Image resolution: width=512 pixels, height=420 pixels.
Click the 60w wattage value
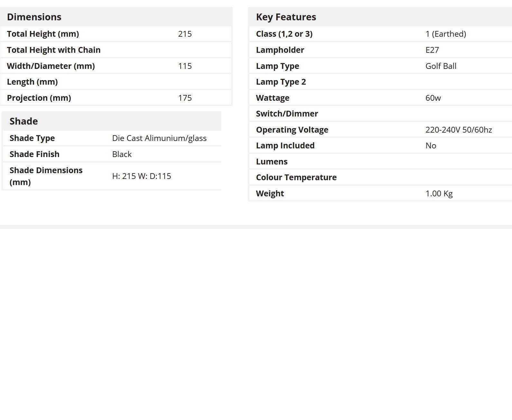[x=433, y=98]
